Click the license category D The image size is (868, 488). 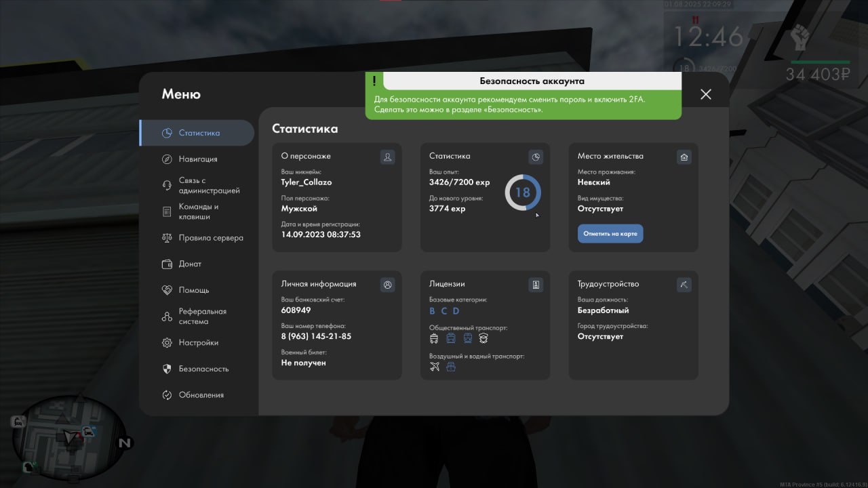(x=456, y=311)
